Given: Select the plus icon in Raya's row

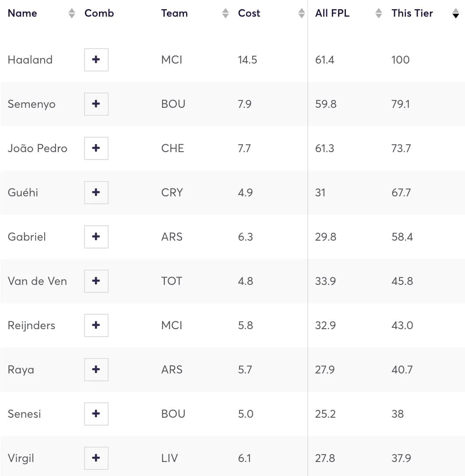Looking at the screenshot, I should click(96, 369).
